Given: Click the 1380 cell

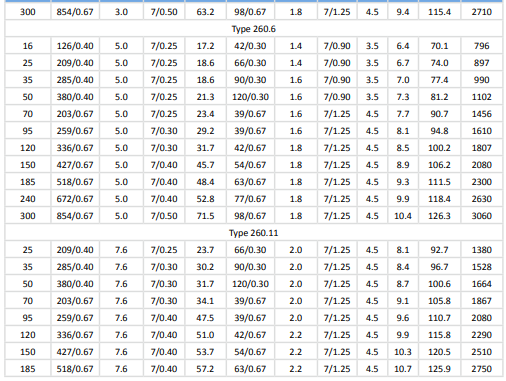Looking at the screenshot, I should tap(482, 250).
